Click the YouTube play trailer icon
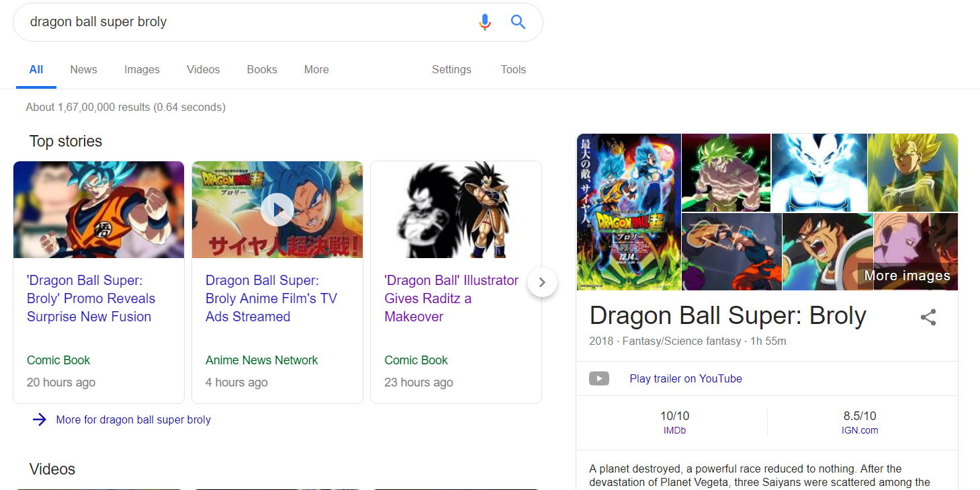Screen dimensions: 980x490 [x=599, y=378]
